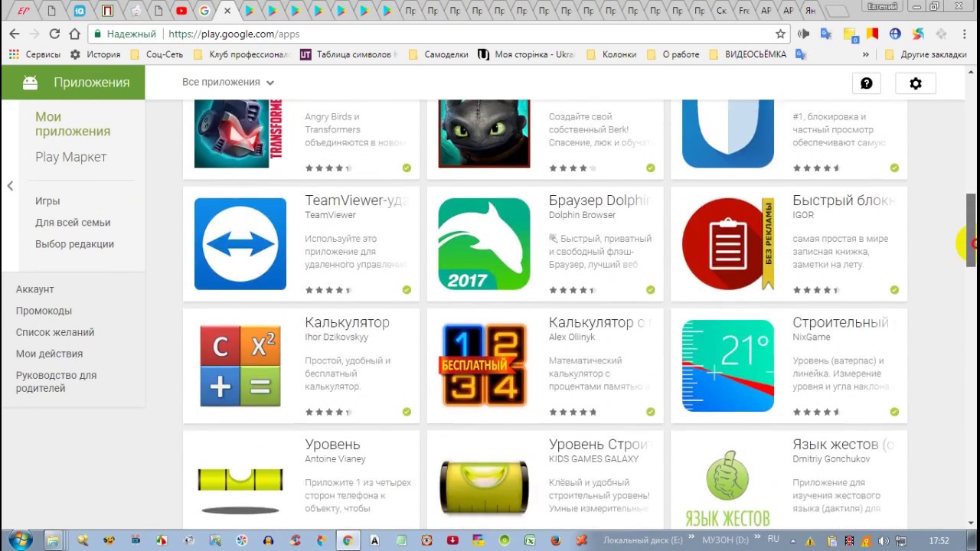Select Play Маркет in the sidebar
Image resolution: width=980 pixels, height=551 pixels.
pos(70,157)
